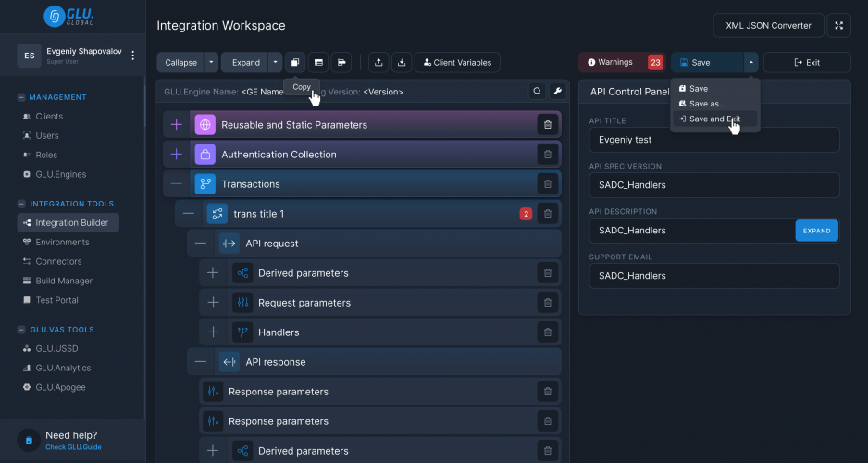Collapse the Management sidebar section
The width and height of the screenshot is (868, 463).
(21, 97)
